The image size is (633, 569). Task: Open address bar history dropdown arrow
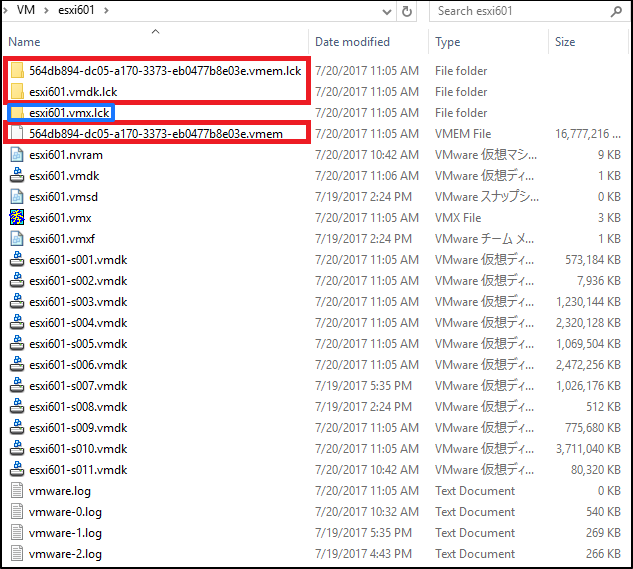387,12
